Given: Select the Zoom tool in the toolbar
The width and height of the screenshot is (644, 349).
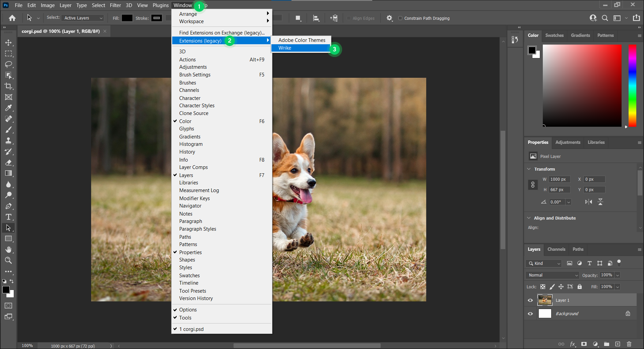Looking at the screenshot, I should pyautogui.click(x=9, y=260).
